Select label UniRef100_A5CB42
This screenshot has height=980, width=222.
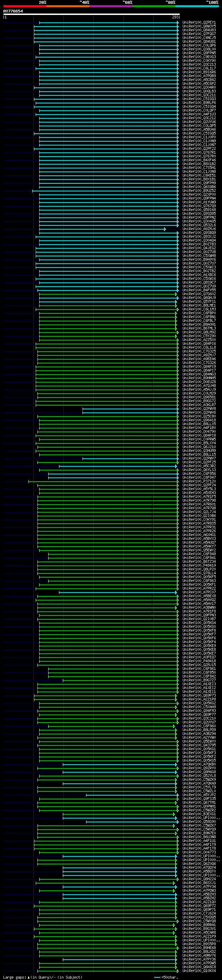[x=199, y=80]
